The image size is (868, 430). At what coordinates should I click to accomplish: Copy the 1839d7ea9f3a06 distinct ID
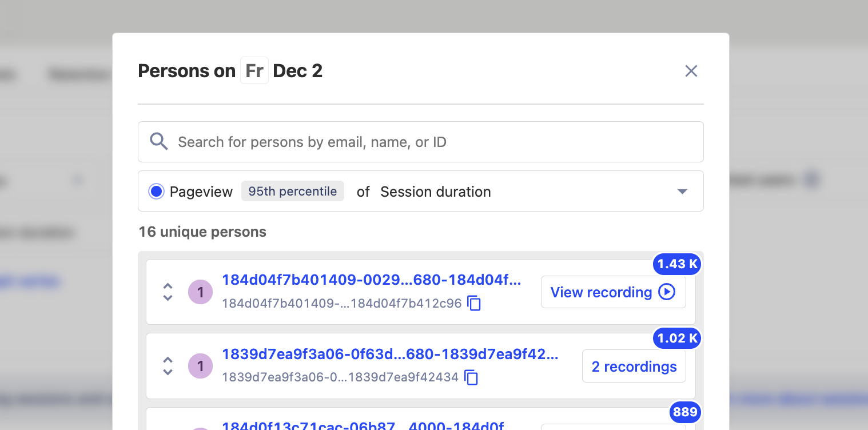[471, 377]
